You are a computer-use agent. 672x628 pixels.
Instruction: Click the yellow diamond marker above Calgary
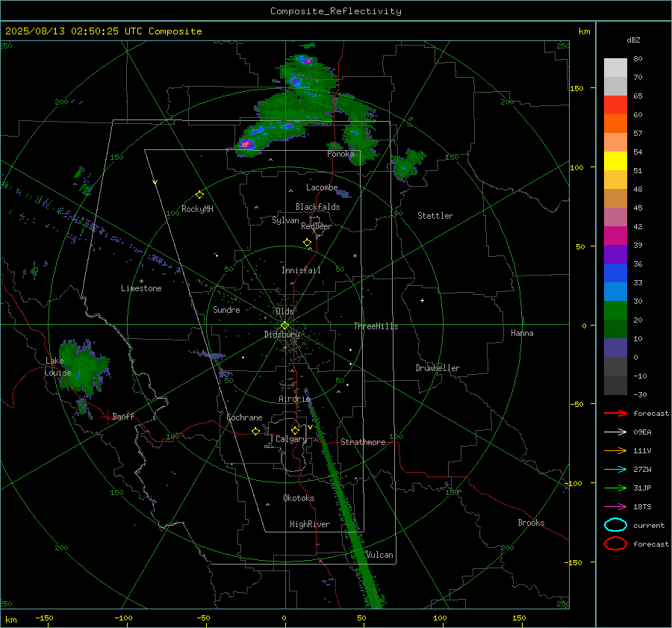coord(295,430)
